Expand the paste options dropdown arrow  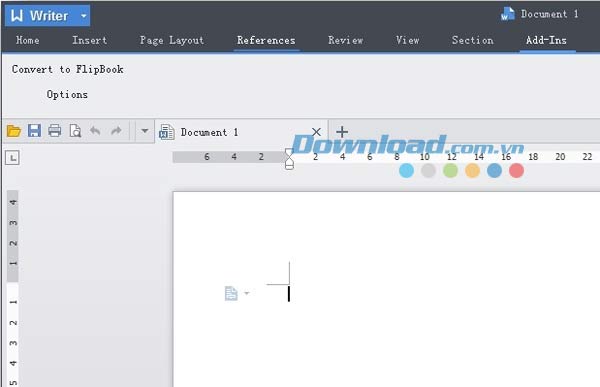247,294
